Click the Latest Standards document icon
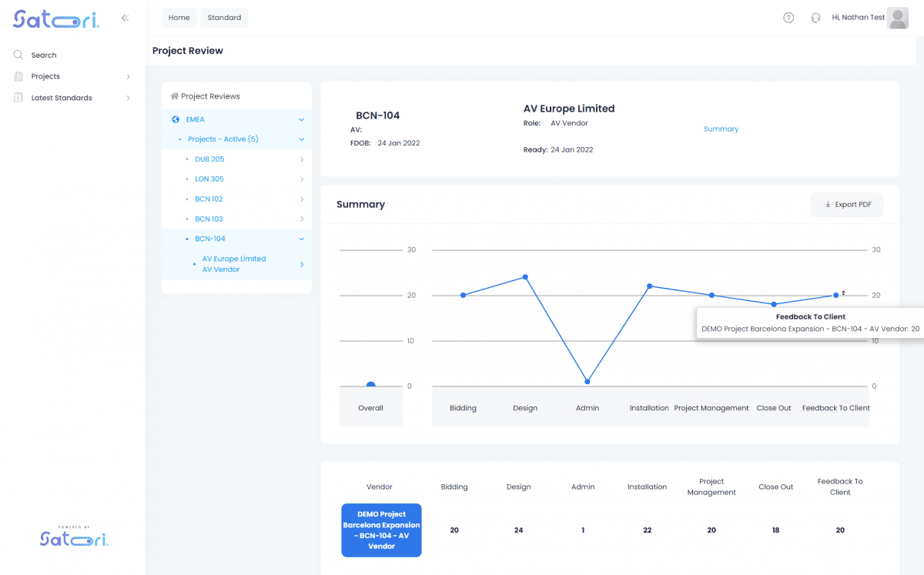The width and height of the screenshot is (924, 575). tap(18, 98)
